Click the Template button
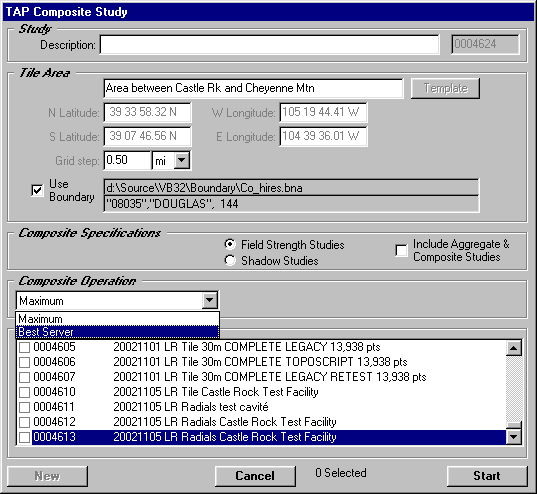This screenshot has width=537, height=494. click(445, 88)
